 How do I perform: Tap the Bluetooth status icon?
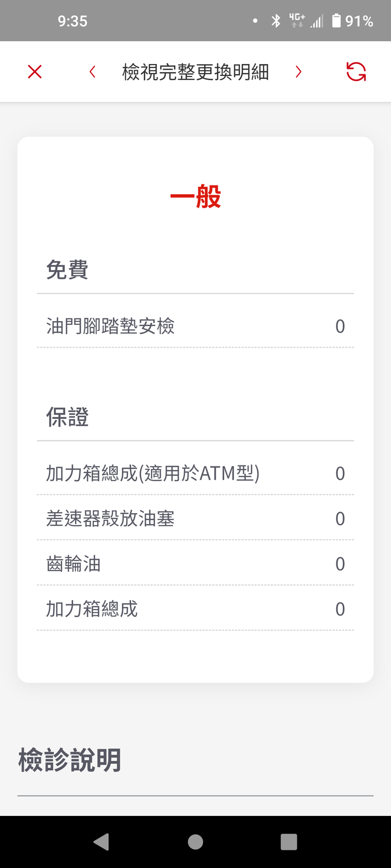pos(276,21)
